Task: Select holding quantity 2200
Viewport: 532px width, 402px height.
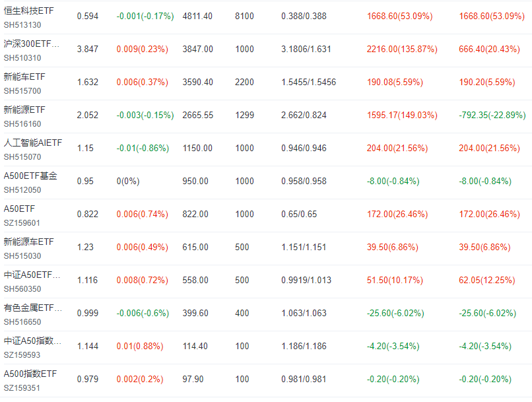Action: pos(245,82)
